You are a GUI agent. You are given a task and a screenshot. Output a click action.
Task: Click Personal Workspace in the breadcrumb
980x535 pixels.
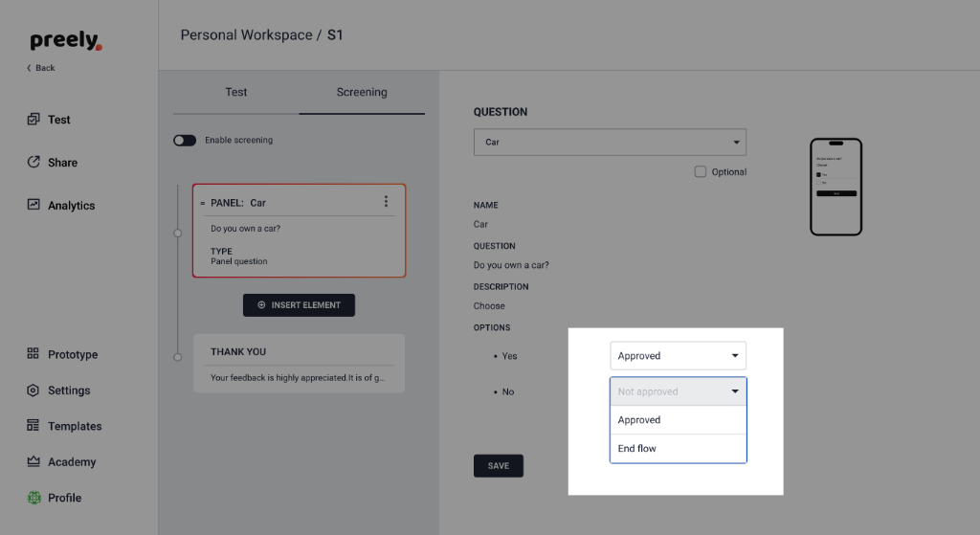[x=246, y=35]
